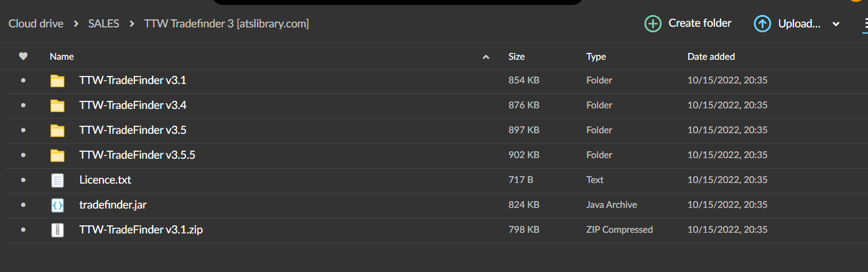Sort by the Date added column header
Viewport: 868px width, 272px height.
[x=711, y=57]
